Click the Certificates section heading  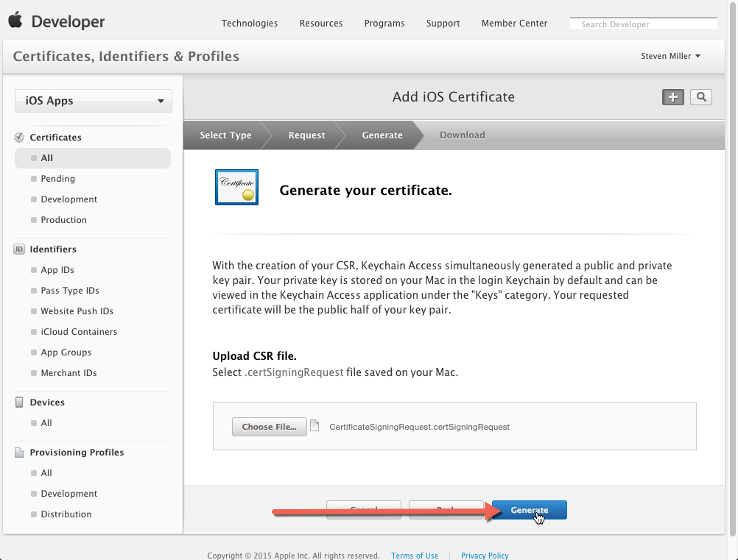pos(55,138)
